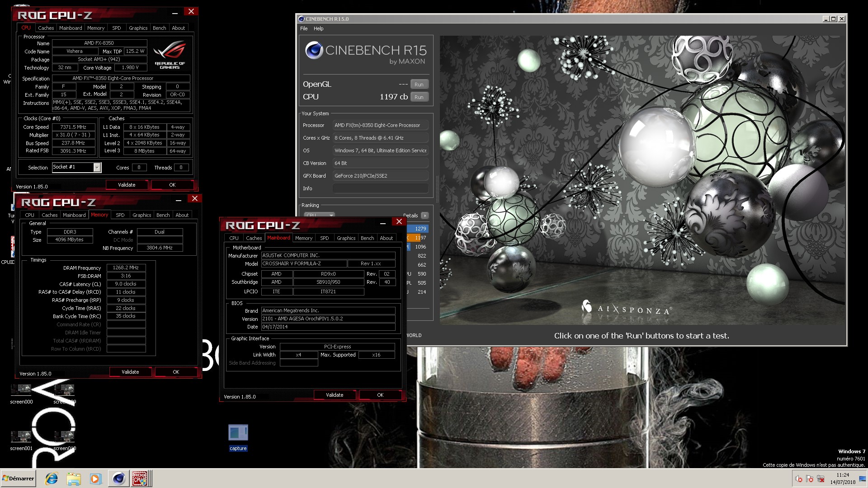
Task: Switch to Memory tab in top CPU-Z window
Action: pyautogui.click(x=96, y=28)
